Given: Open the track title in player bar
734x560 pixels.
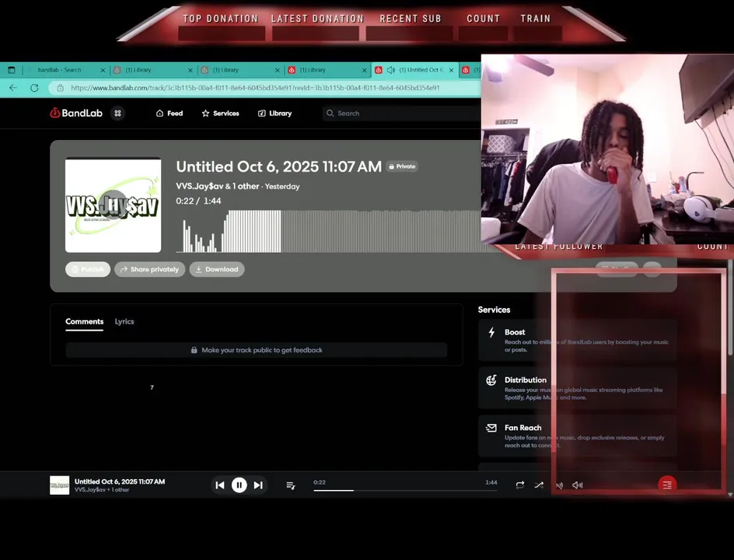Looking at the screenshot, I should pos(120,481).
